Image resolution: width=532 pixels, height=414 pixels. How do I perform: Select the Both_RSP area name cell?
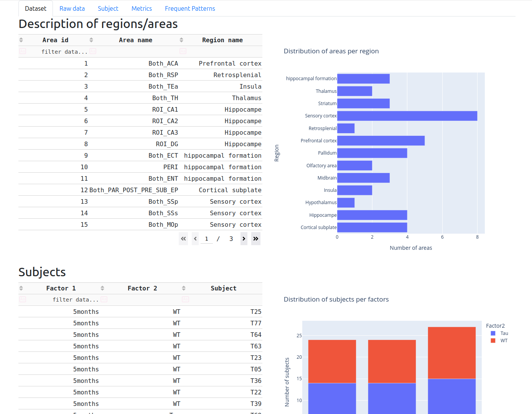(x=134, y=75)
